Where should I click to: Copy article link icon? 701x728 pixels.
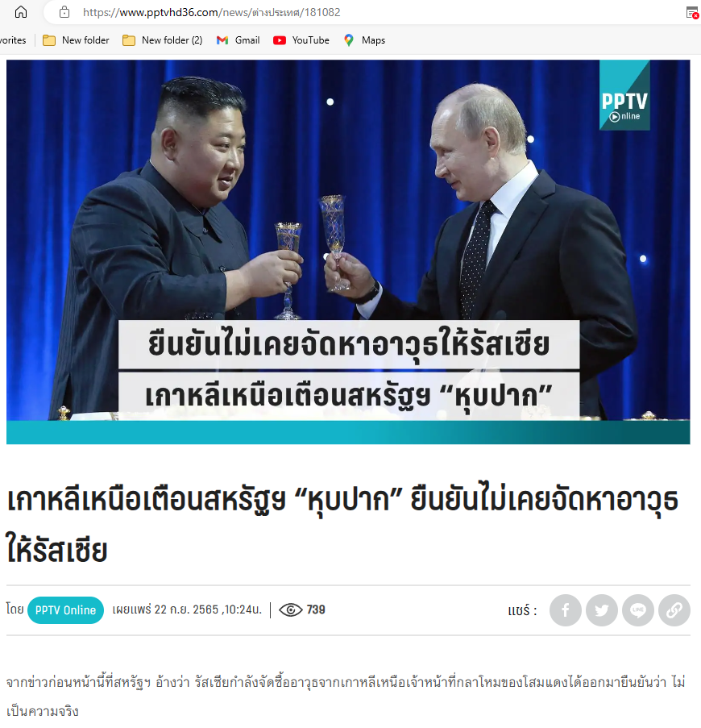tap(674, 610)
